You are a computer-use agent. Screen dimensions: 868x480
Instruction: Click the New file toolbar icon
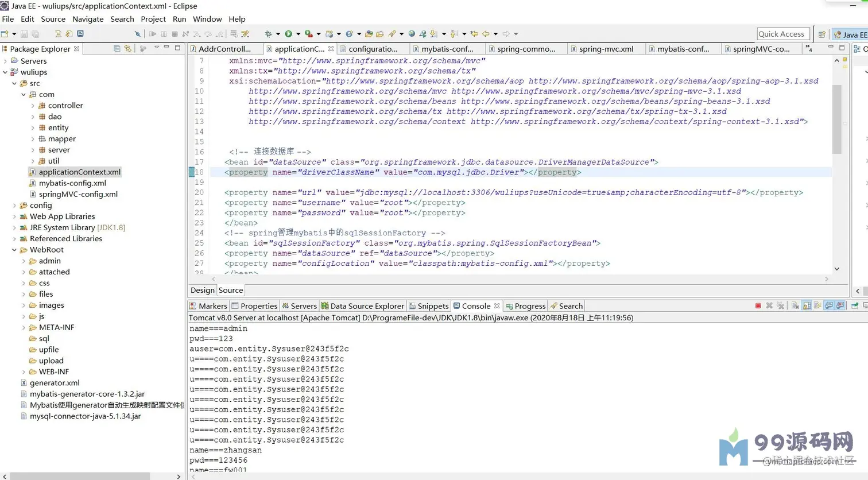[5, 34]
